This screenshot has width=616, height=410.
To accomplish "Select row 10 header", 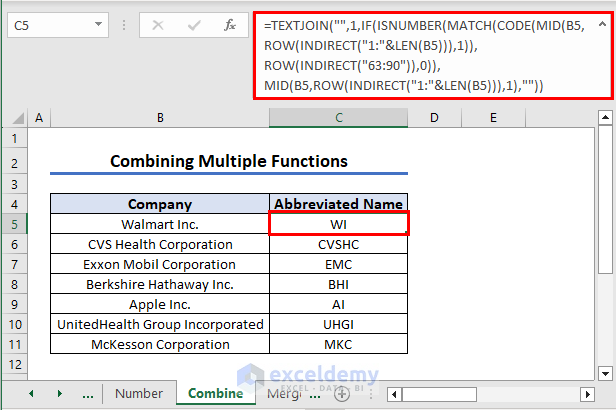I will [x=15, y=324].
